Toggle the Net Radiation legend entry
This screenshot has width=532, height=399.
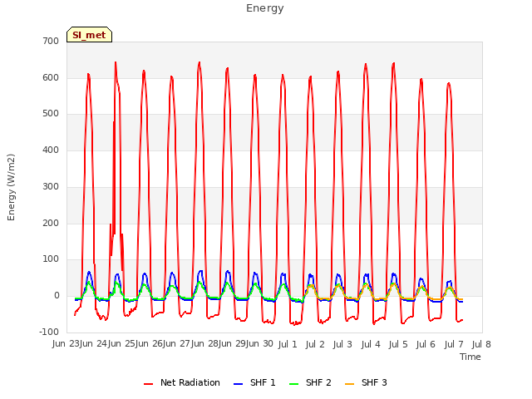point(182,382)
